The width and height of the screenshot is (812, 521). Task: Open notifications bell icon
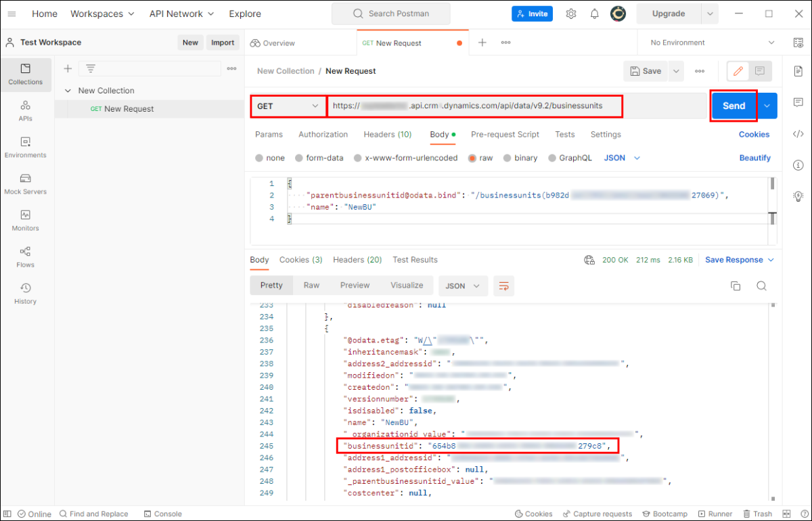click(594, 14)
